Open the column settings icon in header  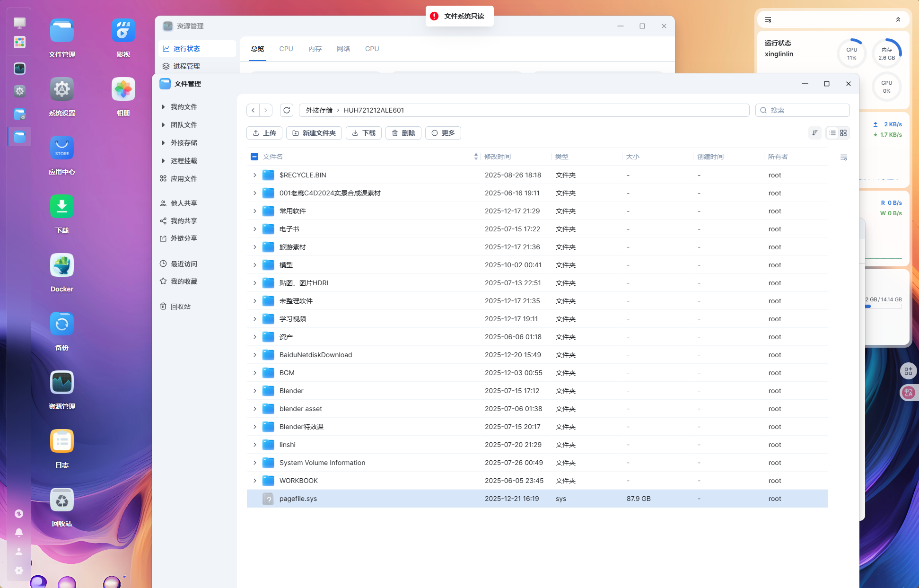[x=843, y=157]
